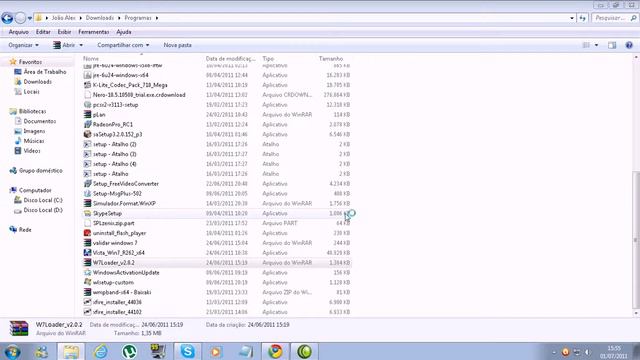
Task: Select Favoritos in the navigation pane
Action: (30, 62)
